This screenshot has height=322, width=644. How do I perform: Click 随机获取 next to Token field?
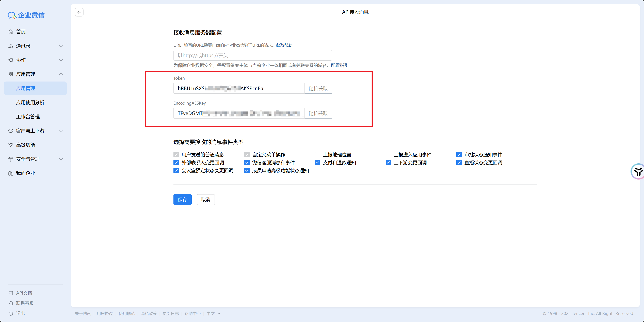318,89
